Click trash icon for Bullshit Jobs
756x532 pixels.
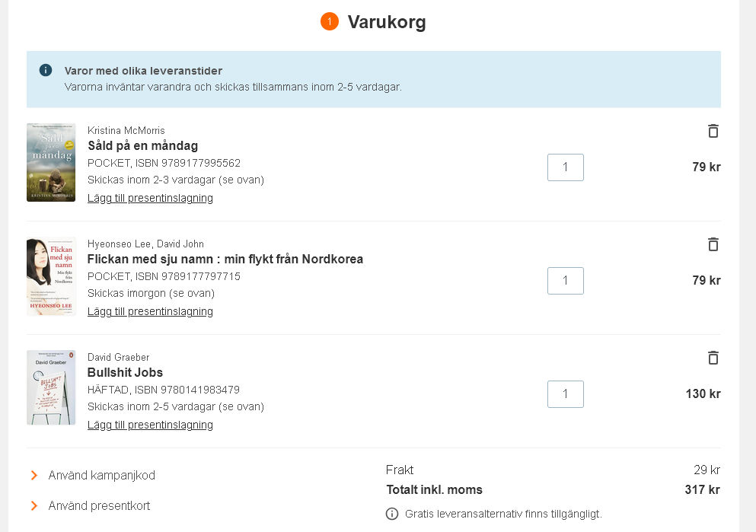(713, 358)
